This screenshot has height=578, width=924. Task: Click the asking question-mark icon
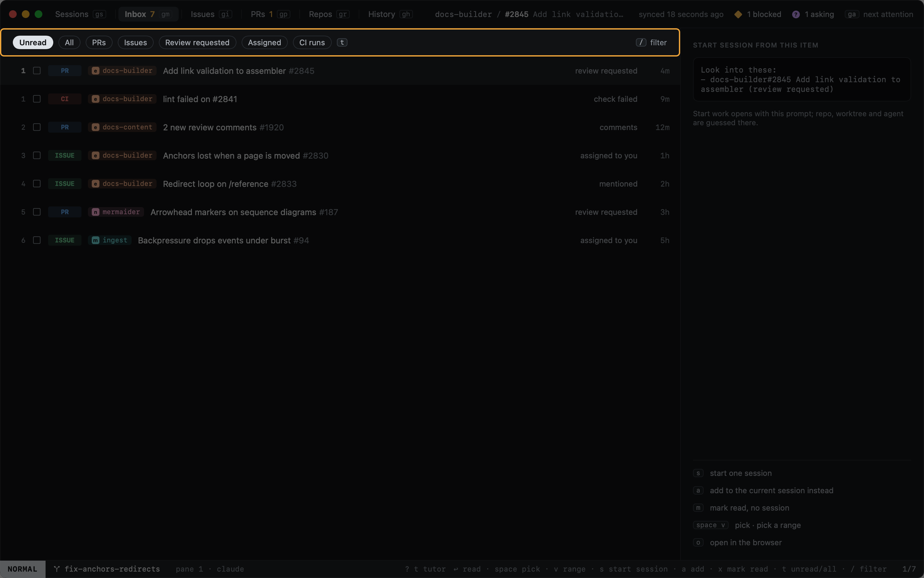pyautogui.click(x=796, y=14)
